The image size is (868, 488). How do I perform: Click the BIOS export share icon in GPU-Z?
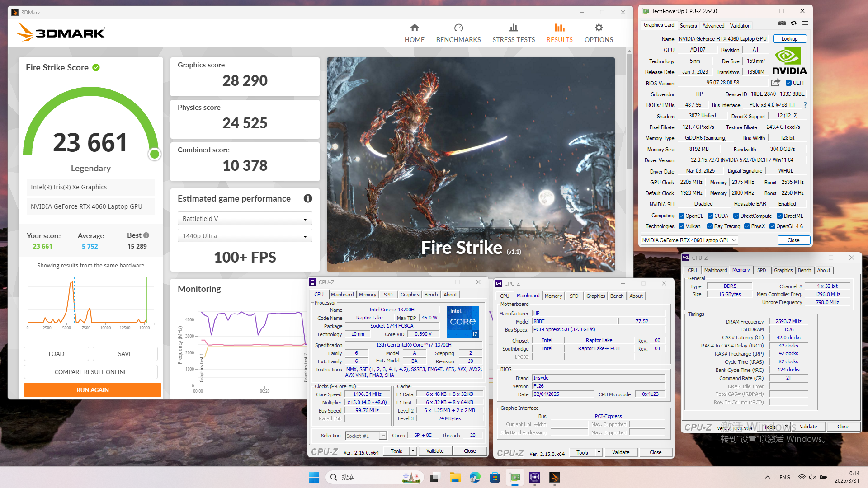click(x=775, y=83)
